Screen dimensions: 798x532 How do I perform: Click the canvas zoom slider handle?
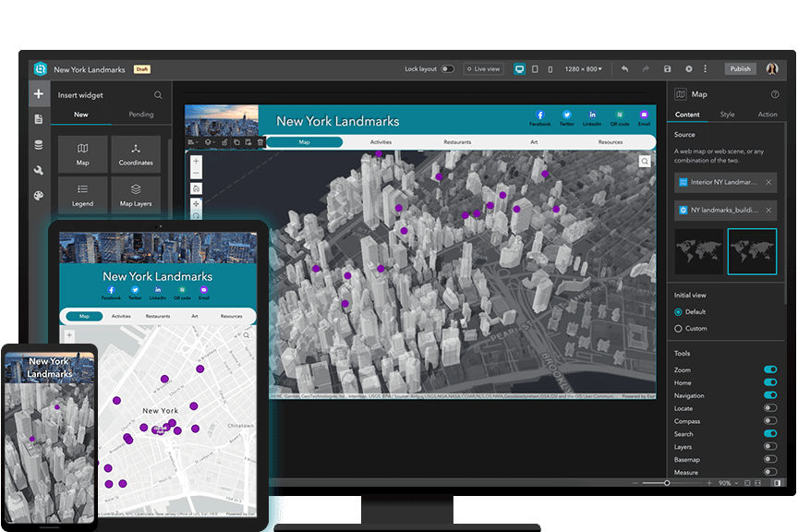[x=667, y=482]
